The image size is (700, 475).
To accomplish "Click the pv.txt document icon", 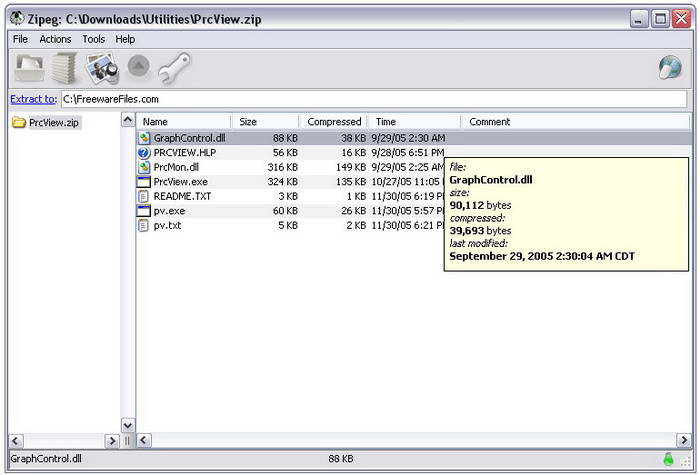I will (x=143, y=225).
